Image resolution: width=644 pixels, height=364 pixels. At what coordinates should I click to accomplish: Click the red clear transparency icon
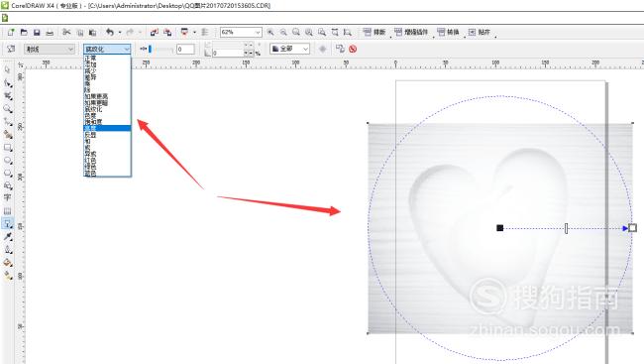(353, 49)
